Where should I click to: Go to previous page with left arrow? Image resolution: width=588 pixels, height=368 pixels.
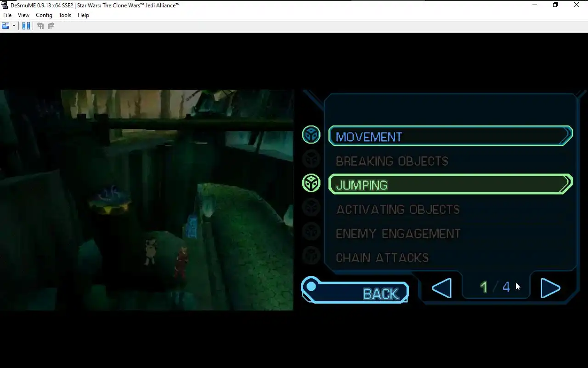(441, 288)
